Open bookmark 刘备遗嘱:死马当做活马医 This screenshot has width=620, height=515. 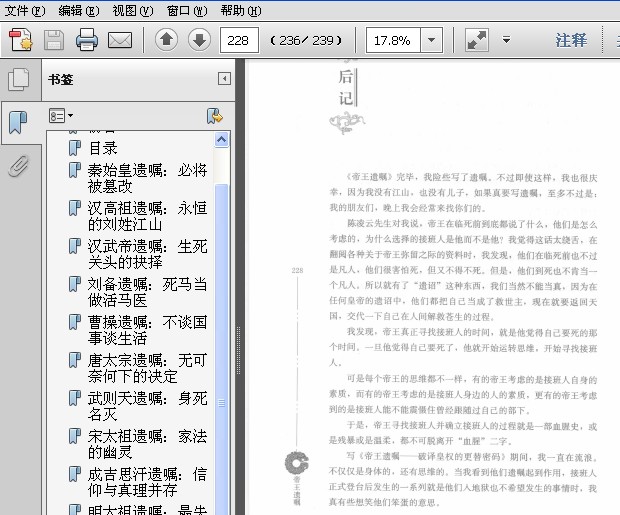pos(148,292)
